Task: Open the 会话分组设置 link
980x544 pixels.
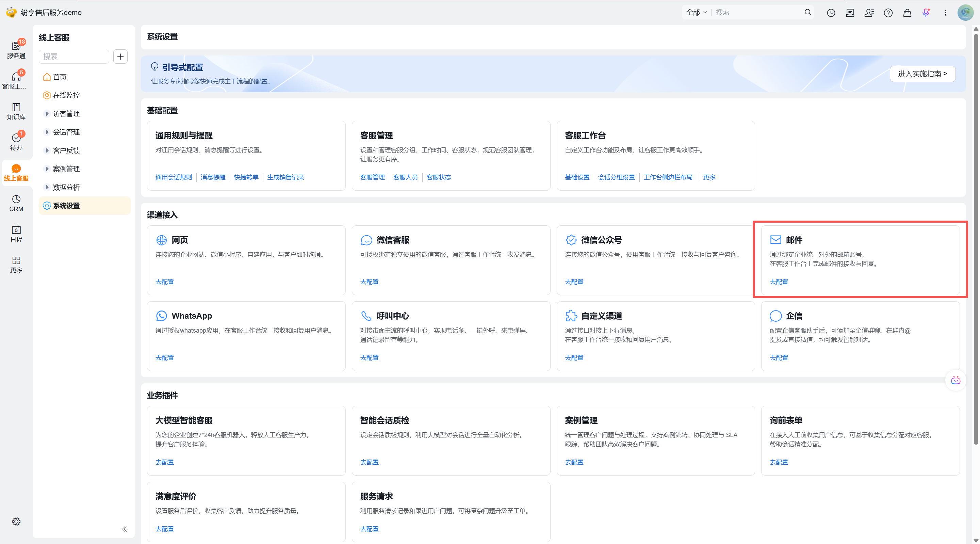Action: [x=616, y=177]
